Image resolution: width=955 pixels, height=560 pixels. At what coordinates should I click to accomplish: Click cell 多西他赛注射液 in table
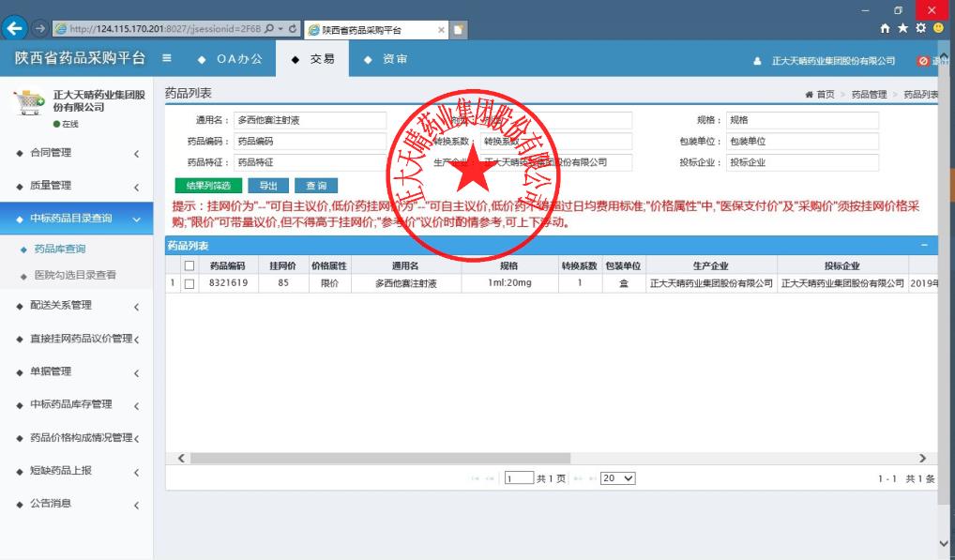405,283
